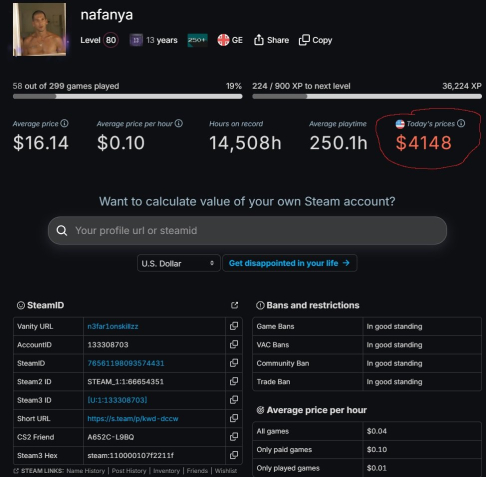Copy the Steam3 Hex value
The width and height of the screenshot is (486, 477).
tap(234, 455)
